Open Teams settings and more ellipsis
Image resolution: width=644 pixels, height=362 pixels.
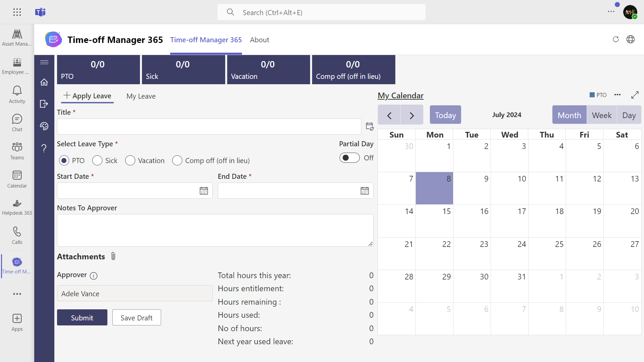pyautogui.click(x=611, y=12)
